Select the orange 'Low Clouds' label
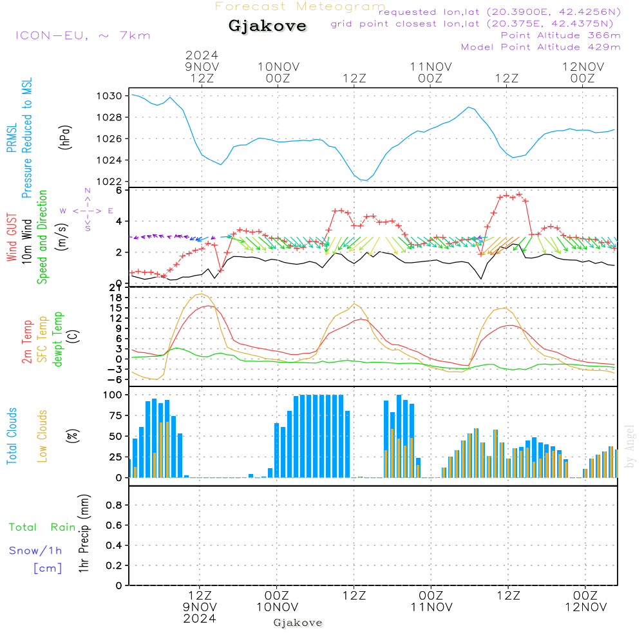The width and height of the screenshot is (644, 644). 42,436
